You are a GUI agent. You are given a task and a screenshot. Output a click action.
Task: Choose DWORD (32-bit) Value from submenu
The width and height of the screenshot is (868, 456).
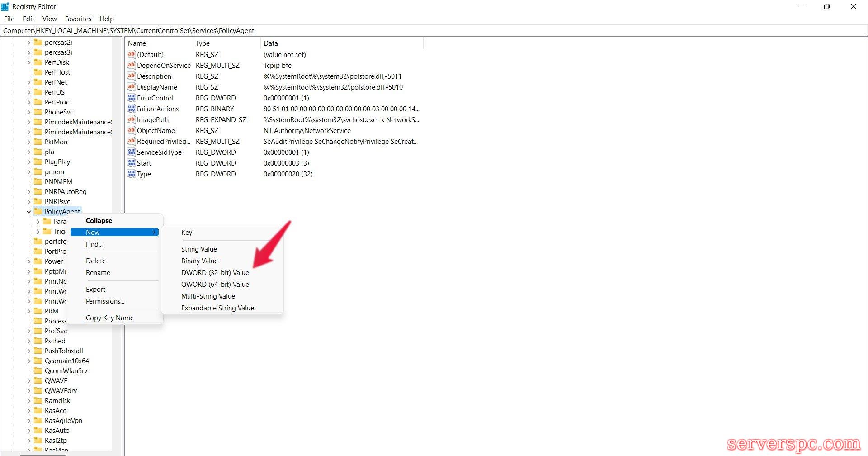click(215, 272)
